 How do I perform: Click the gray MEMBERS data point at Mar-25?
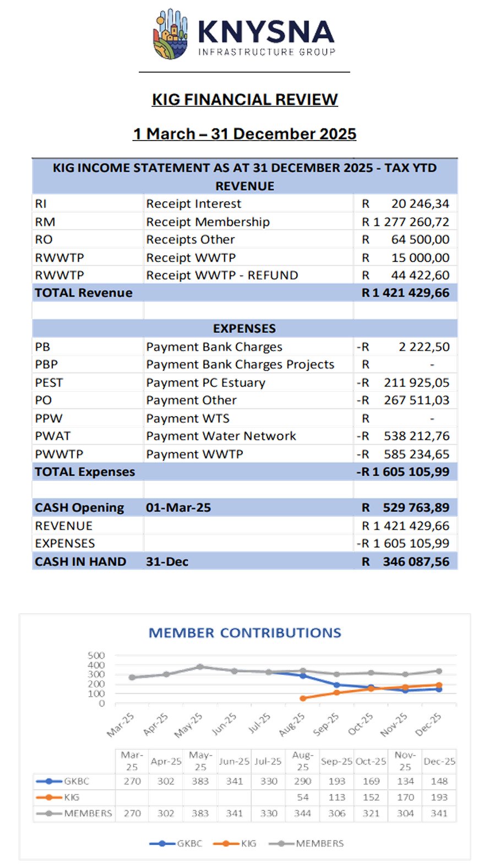pyautogui.click(x=132, y=677)
